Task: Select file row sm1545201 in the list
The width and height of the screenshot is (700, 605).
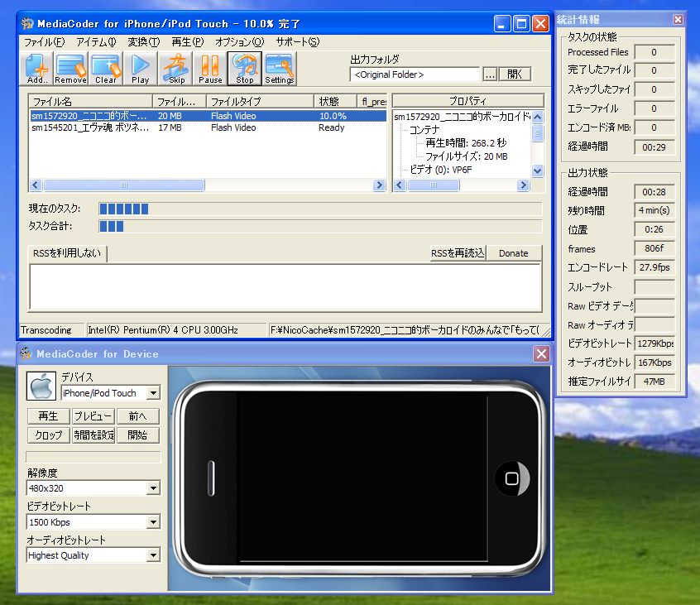Action: coord(208,127)
